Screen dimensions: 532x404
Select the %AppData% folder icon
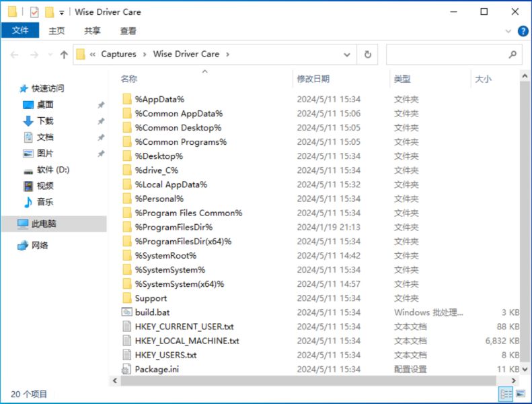click(x=127, y=99)
